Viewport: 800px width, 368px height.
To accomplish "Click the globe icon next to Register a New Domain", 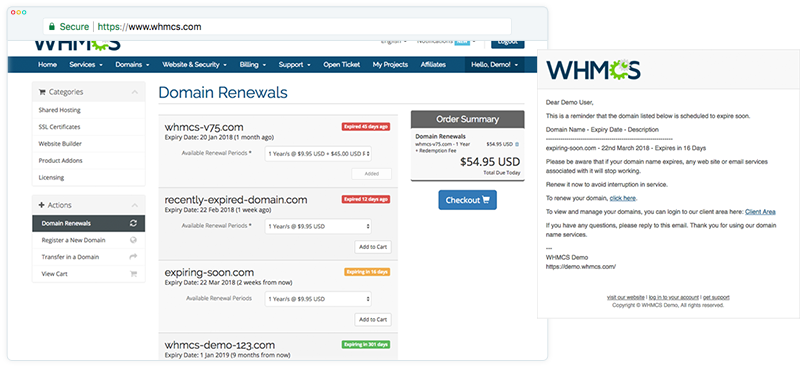I will [x=134, y=240].
